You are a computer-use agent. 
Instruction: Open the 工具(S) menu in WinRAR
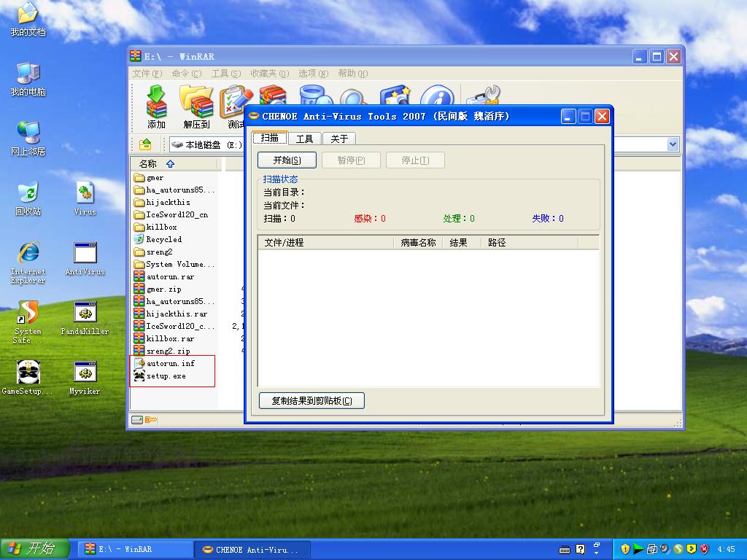(226, 74)
